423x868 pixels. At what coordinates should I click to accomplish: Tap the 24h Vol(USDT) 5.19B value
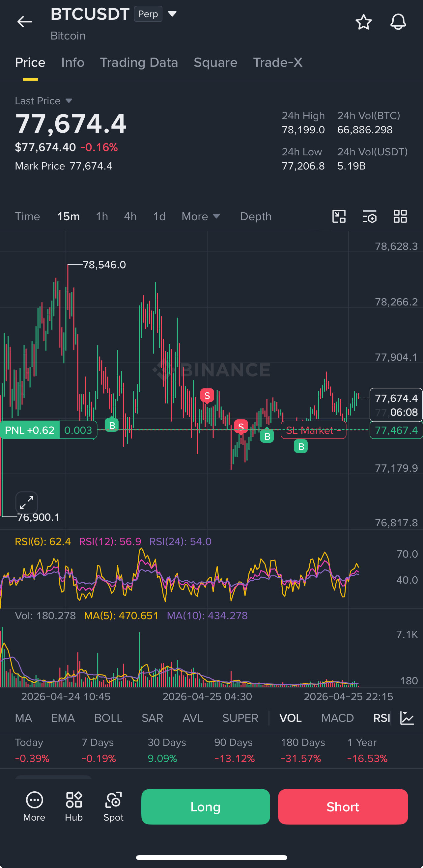pos(352,166)
